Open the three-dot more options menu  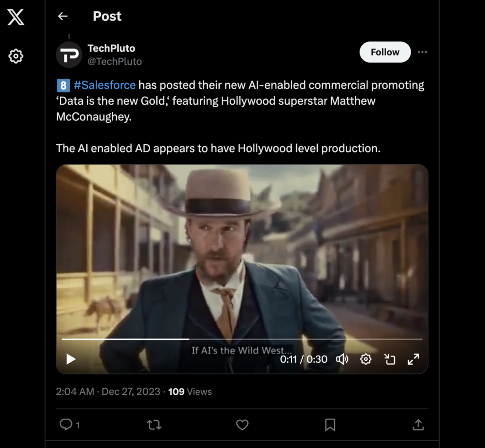422,52
